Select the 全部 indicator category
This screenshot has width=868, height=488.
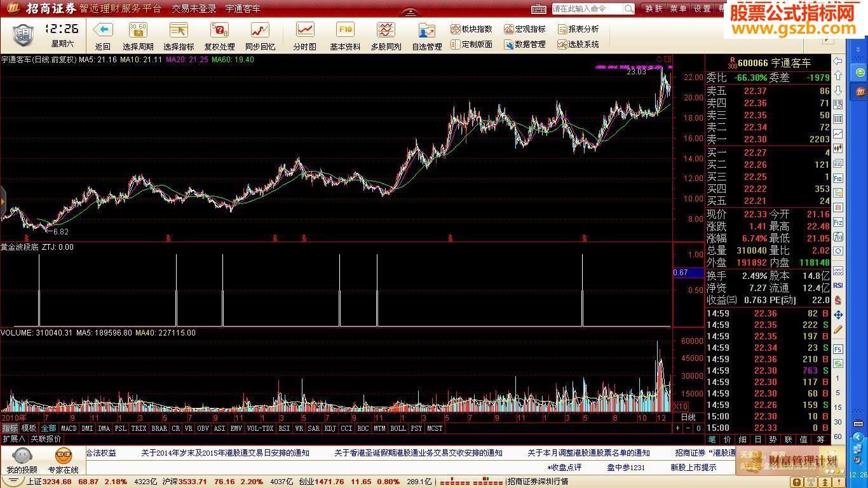[x=49, y=428]
